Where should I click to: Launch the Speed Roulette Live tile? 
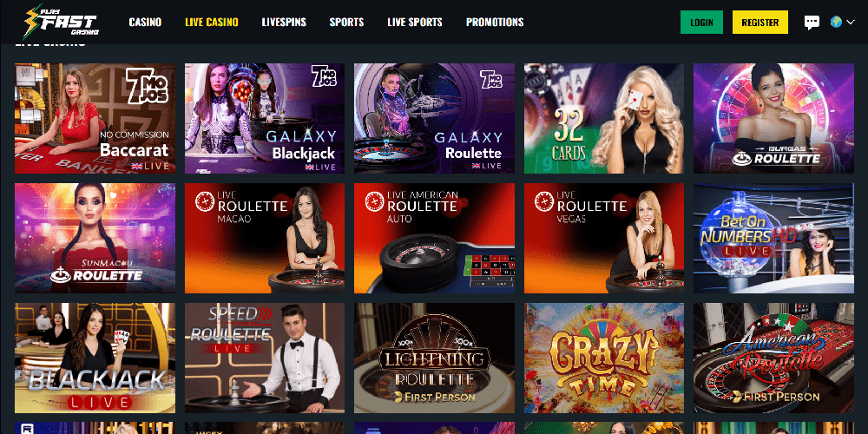[x=265, y=358]
